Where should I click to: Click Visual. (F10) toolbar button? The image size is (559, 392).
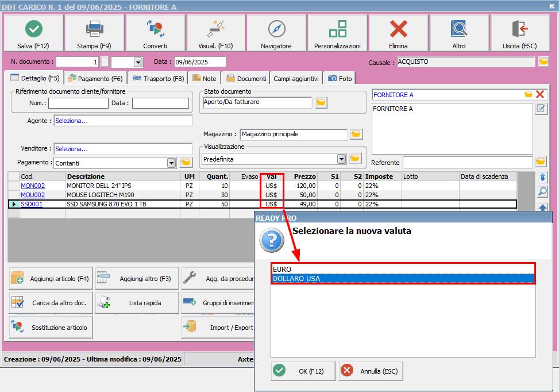click(x=215, y=33)
